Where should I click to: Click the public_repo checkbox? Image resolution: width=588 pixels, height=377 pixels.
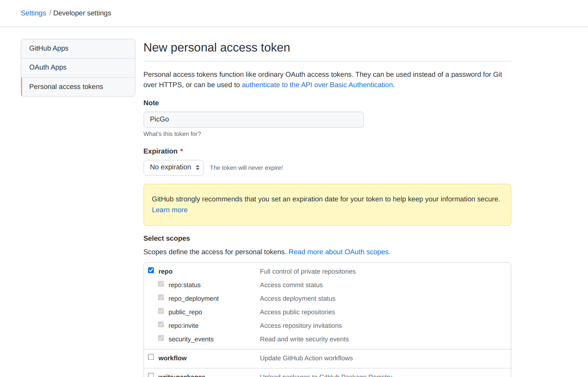[161, 311]
